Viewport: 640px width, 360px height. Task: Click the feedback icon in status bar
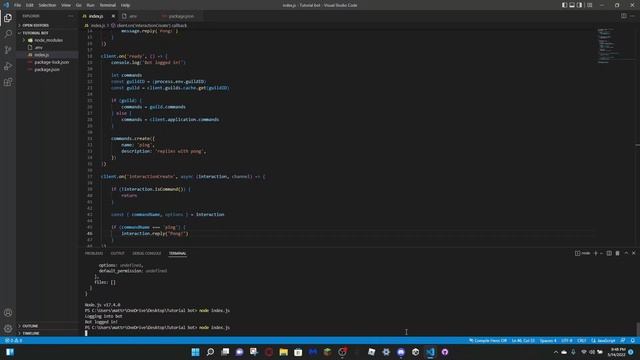tap(623, 340)
